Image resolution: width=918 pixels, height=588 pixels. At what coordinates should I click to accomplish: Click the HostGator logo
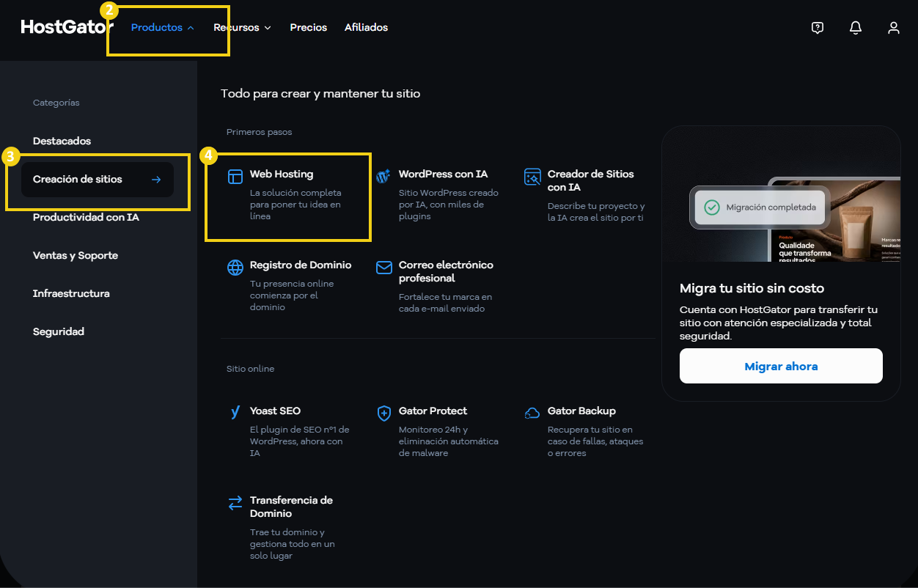(x=67, y=27)
